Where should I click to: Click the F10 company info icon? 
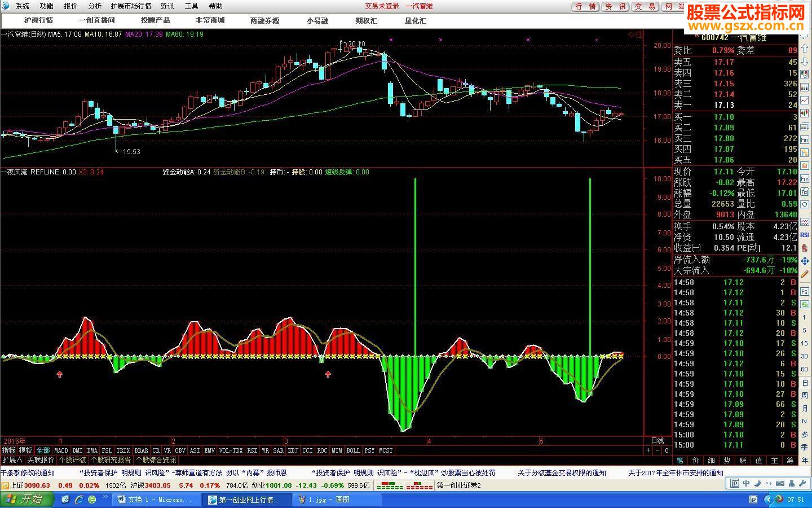(x=805, y=139)
